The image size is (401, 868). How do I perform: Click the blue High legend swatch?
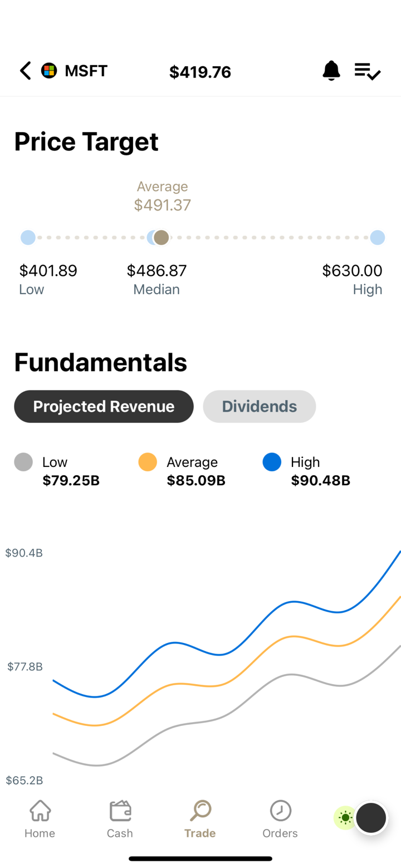(272, 462)
